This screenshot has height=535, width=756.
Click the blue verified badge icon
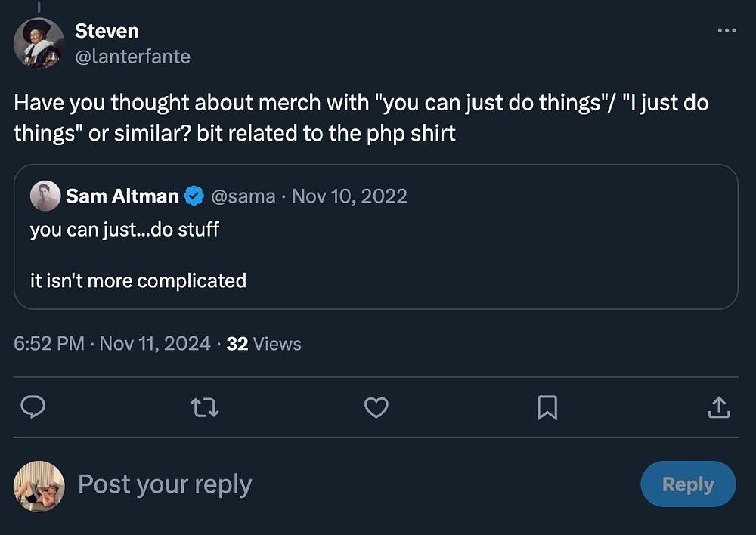(194, 196)
